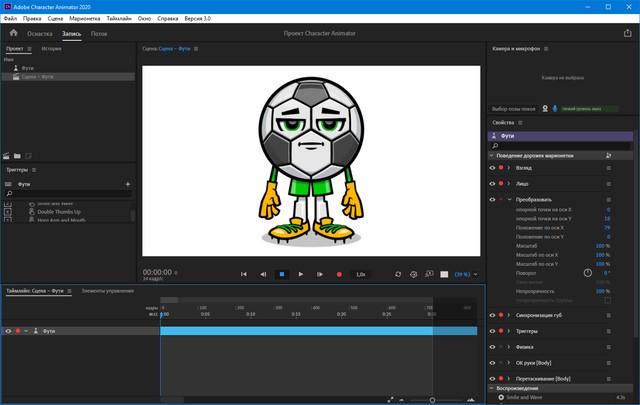The height and width of the screenshot is (405, 640).
Task: Click the blue Футі track bar in the timeline
Action: (x=318, y=331)
